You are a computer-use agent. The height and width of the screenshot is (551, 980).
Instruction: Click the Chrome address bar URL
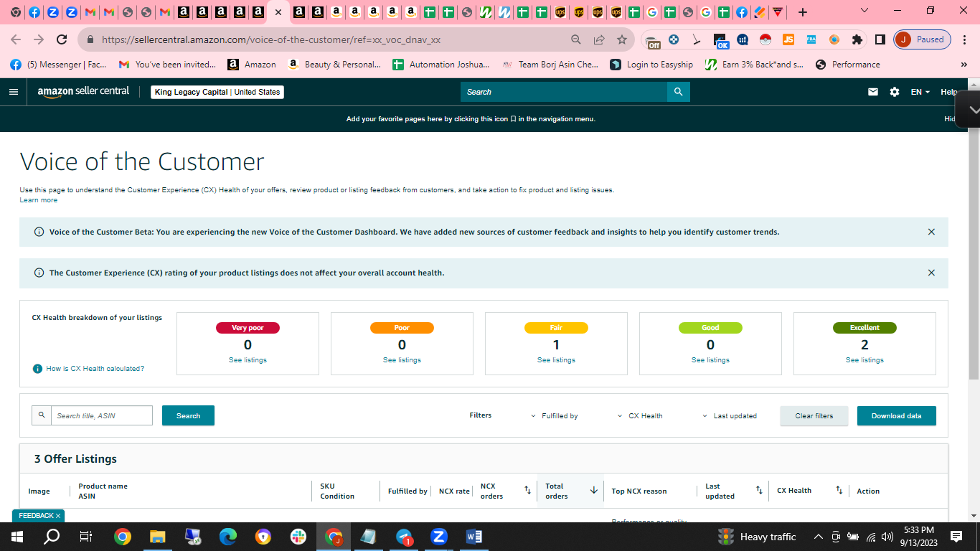point(271,40)
